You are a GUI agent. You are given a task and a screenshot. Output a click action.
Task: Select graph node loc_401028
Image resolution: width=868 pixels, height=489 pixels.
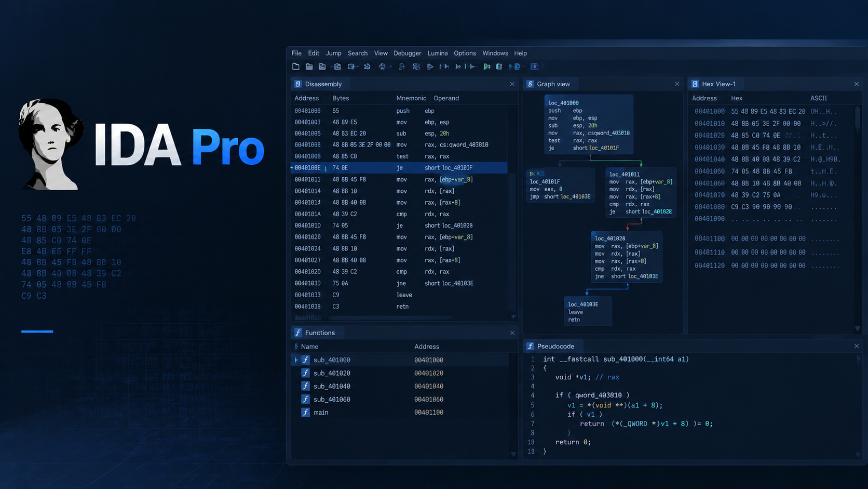pyautogui.click(x=627, y=257)
